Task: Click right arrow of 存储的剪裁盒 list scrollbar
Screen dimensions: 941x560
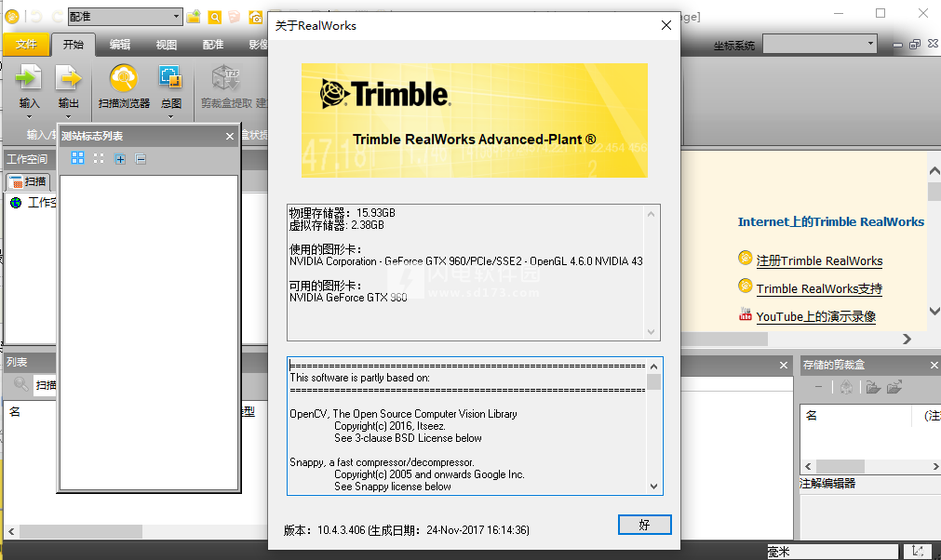Action: (x=935, y=466)
